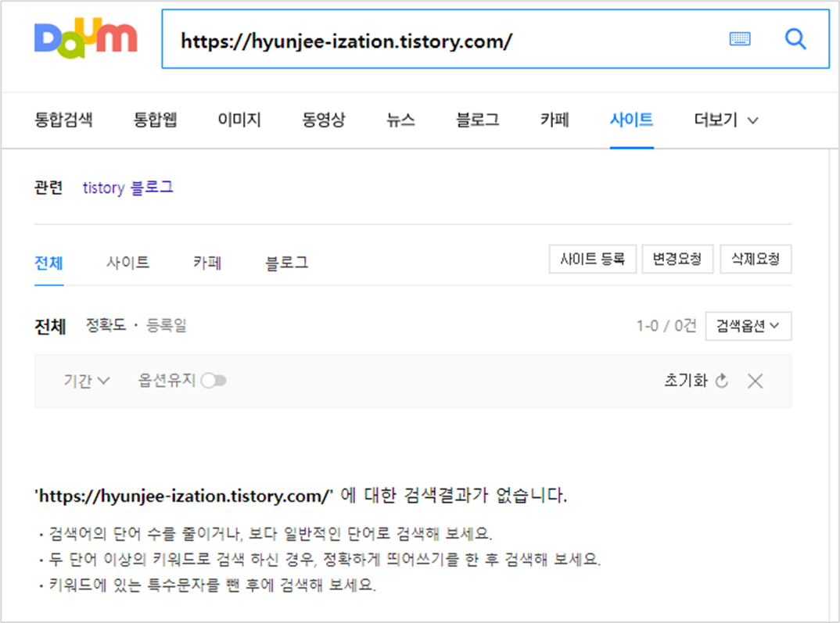840x623 pixels.
Task: Switch to 통합웹 tab
Action: coord(155,120)
